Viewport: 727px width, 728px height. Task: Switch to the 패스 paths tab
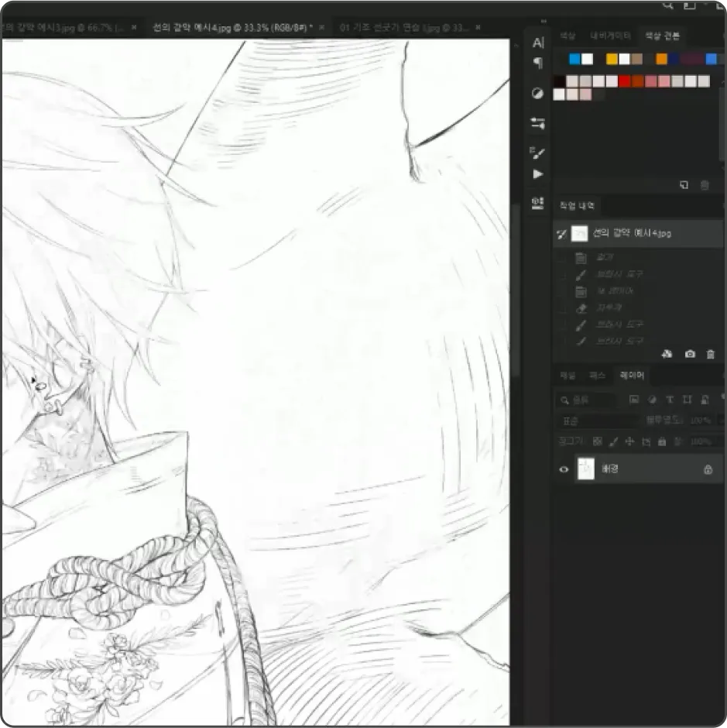[x=598, y=375]
